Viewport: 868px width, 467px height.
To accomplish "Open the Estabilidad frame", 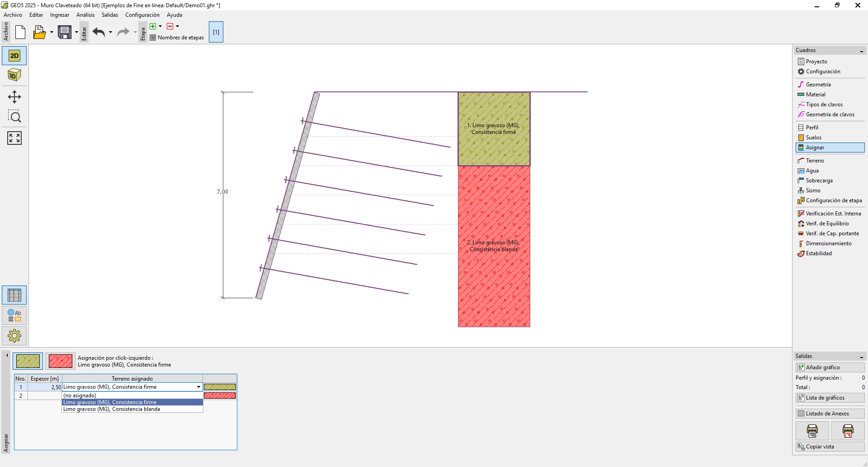I will (830, 253).
